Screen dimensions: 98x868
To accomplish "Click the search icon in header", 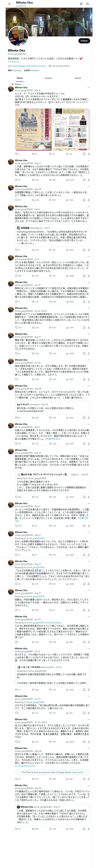I will pos(88,4).
